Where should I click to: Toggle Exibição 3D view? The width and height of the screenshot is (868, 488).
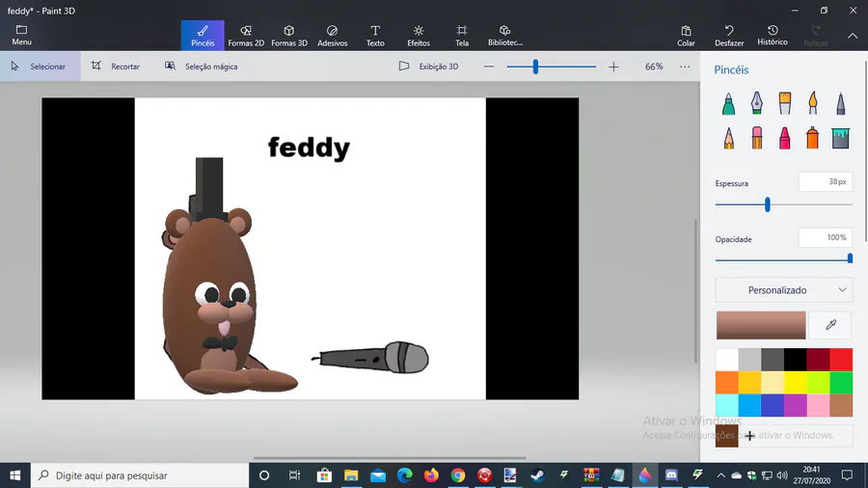(x=429, y=67)
